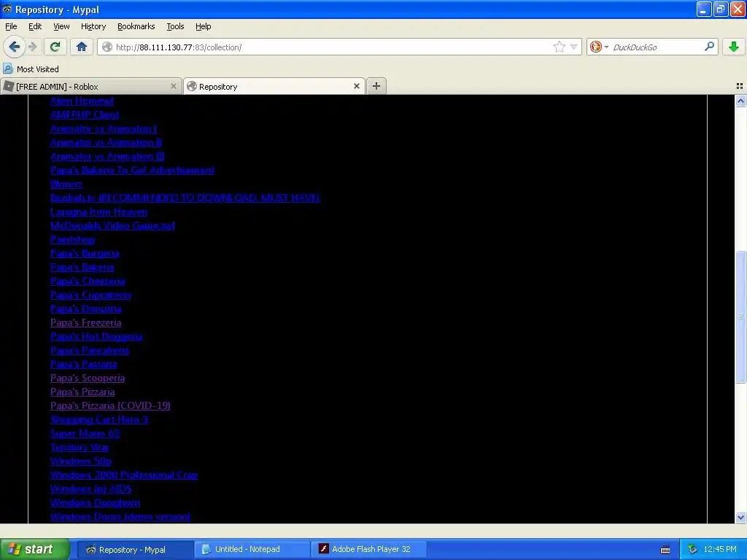Open the Home page button
Image resolution: width=747 pixels, height=560 pixels.
(x=82, y=47)
